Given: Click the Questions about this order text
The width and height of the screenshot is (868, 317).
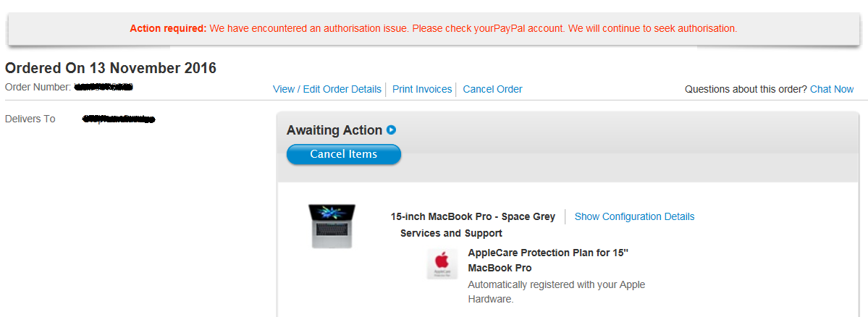Looking at the screenshot, I should pos(746,89).
